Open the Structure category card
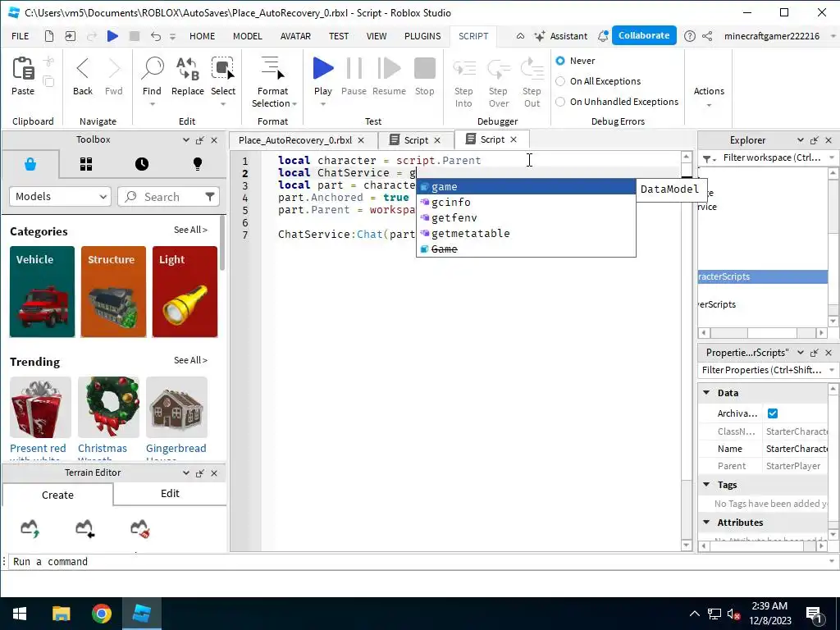Image resolution: width=840 pixels, height=630 pixels. click(x=113, y=291)
